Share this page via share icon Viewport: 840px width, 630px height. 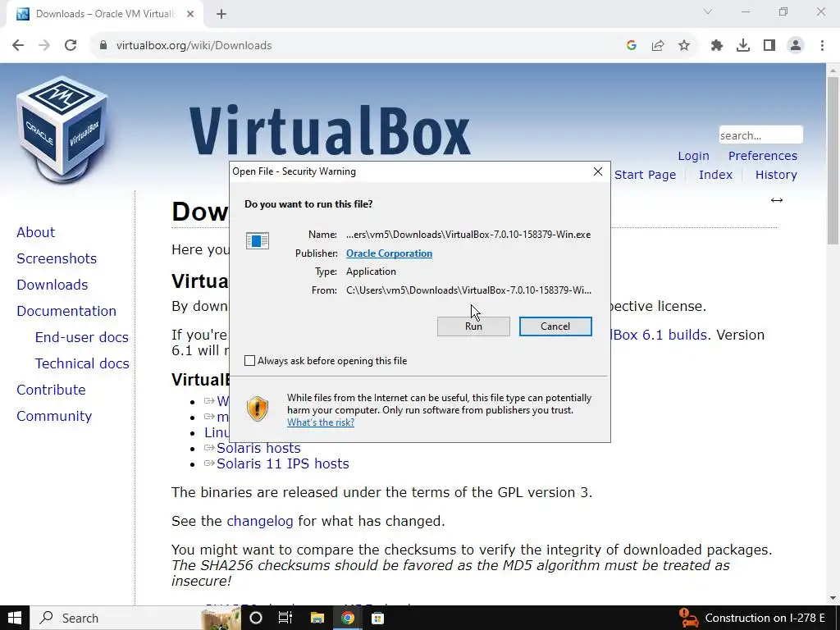coord(658,46)
